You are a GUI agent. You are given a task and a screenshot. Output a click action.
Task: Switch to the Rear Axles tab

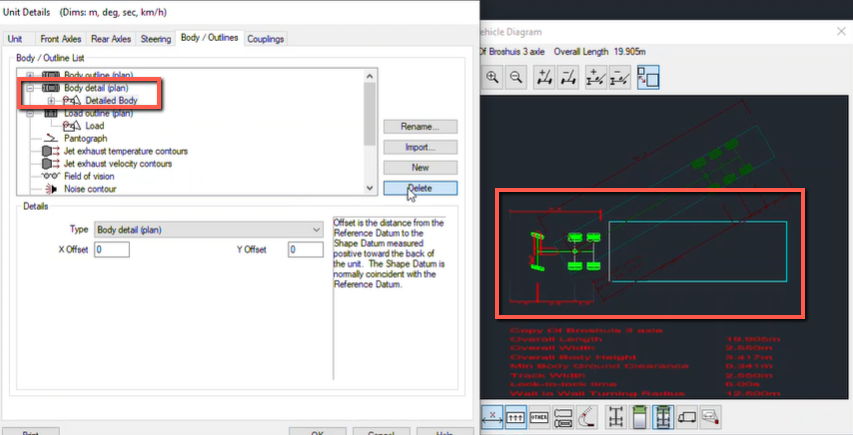pos(111,39)
